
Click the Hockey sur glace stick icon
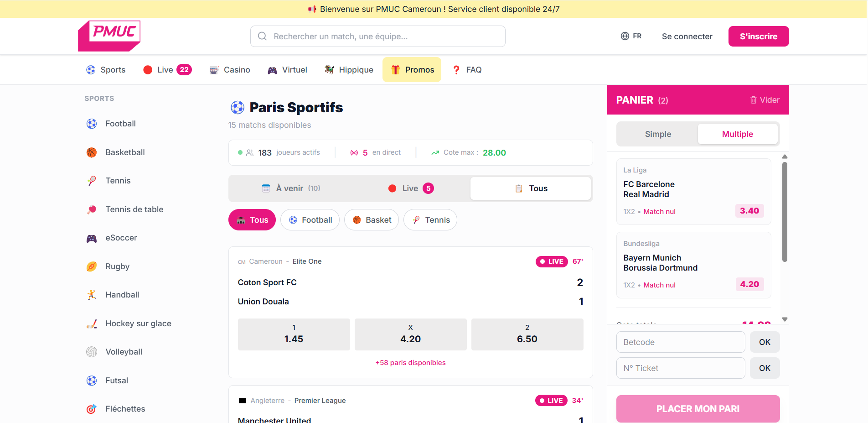[92, 324]
